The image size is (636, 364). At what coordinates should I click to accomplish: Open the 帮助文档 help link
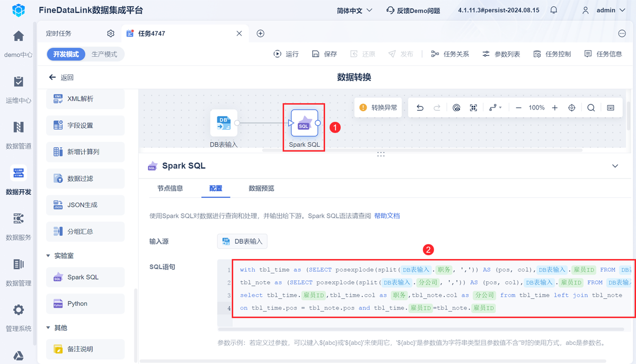387,216
